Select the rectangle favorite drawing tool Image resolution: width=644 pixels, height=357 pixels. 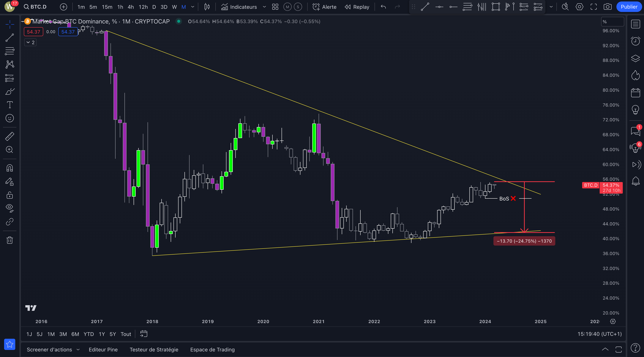click(x=496, y=7)
